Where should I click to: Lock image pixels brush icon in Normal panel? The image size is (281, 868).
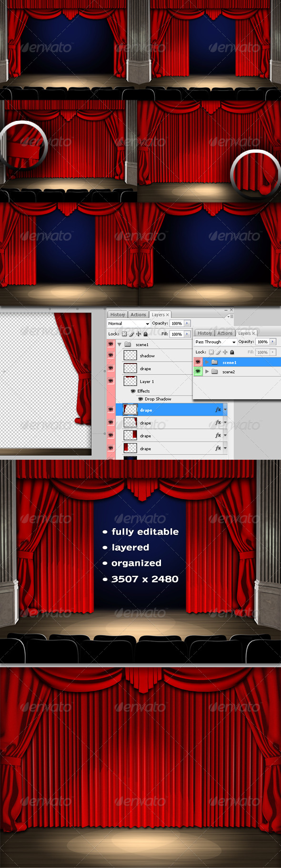click(131, 334)
